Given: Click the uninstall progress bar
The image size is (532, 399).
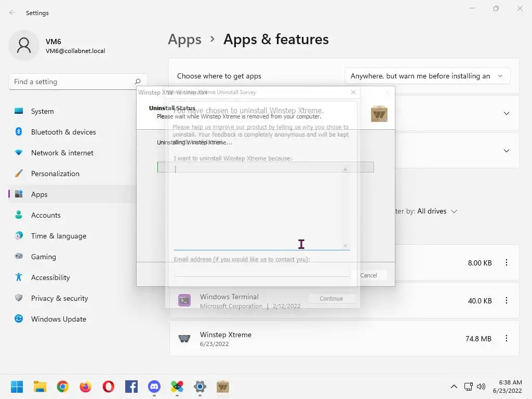Looking at the screenshot, I should point(265,167).
